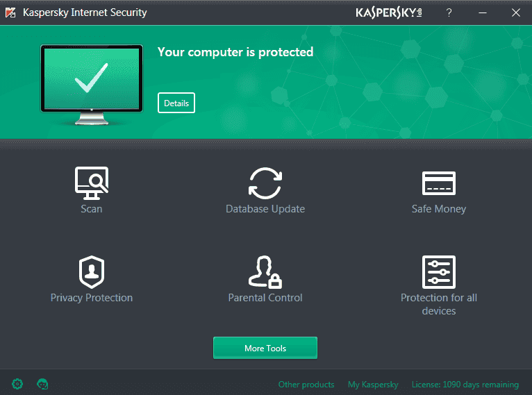Click the Kaspersky app icon in title bar
This screenshot has width=532, height=395.
tap(10, 12)
